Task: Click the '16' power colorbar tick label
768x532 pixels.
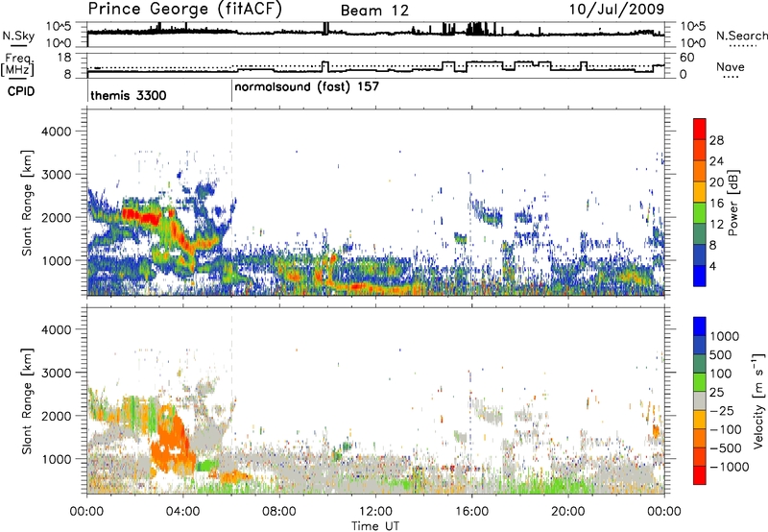Action: tap(716, 204)
